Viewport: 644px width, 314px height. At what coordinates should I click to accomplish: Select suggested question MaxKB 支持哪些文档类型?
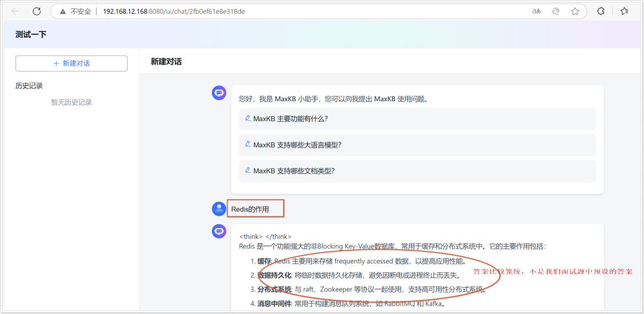pos(417,171)
